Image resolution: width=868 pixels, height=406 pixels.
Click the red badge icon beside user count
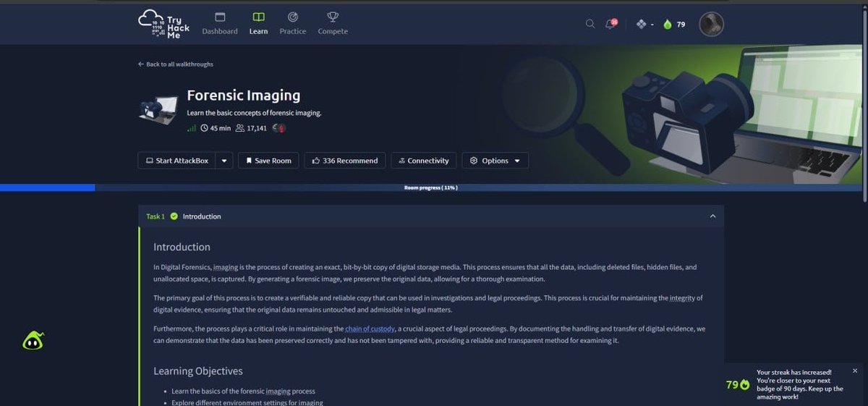(281, 128)
